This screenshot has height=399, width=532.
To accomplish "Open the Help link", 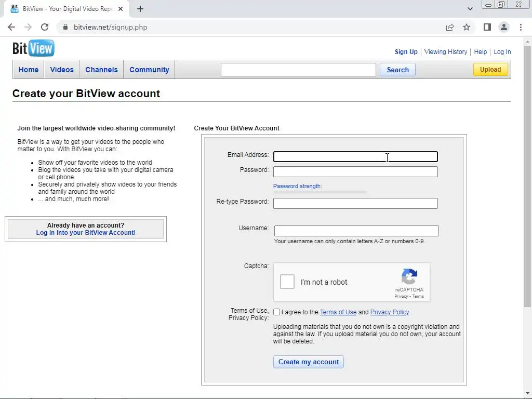I will coord(480,51).
